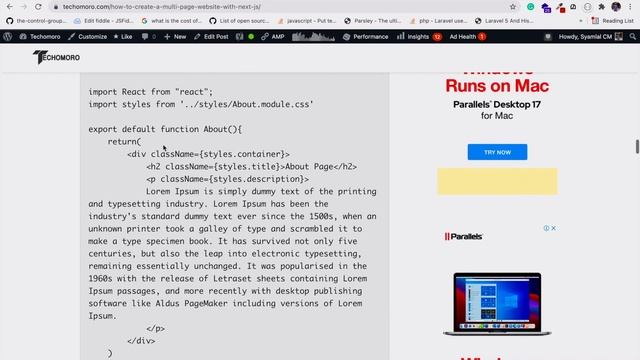Expand the hidden bookmarks overflow chevron

(581, 21)
